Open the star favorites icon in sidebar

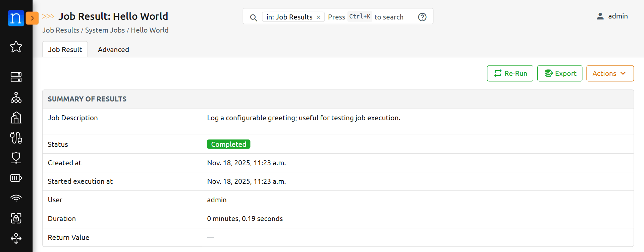tap(16, 47)
